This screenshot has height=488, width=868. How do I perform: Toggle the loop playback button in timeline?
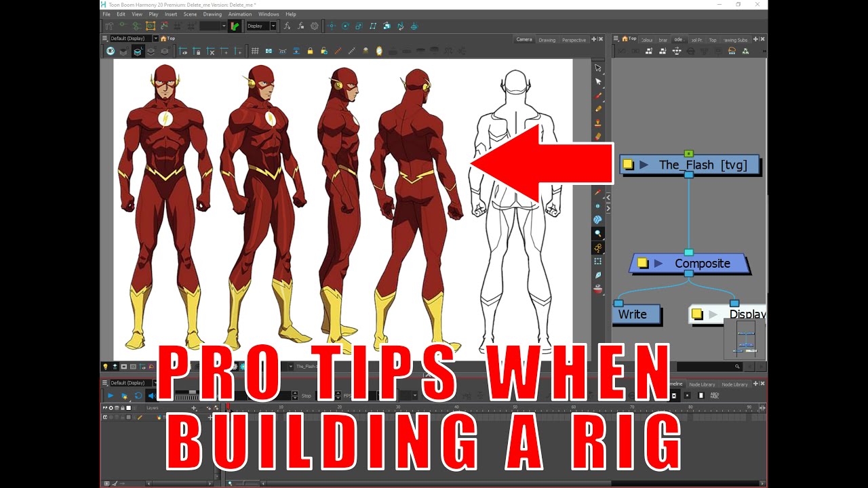click(138, 396)
